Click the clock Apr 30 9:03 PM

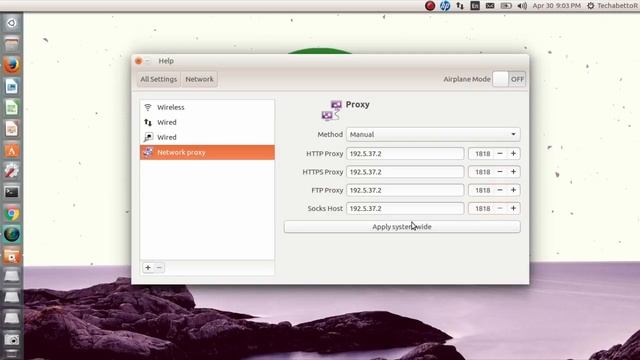click(556, 6)
